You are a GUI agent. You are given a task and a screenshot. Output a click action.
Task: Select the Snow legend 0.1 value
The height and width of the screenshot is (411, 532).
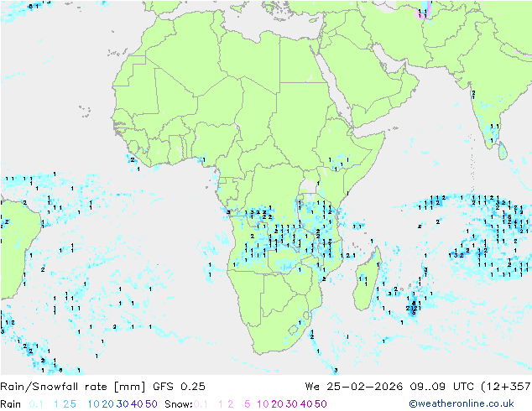201,404
